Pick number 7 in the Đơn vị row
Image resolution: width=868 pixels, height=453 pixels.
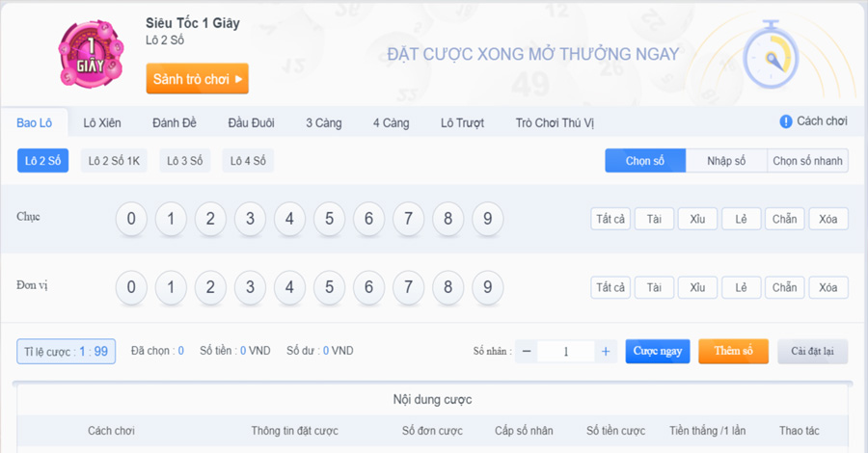(x=409, y=287)
